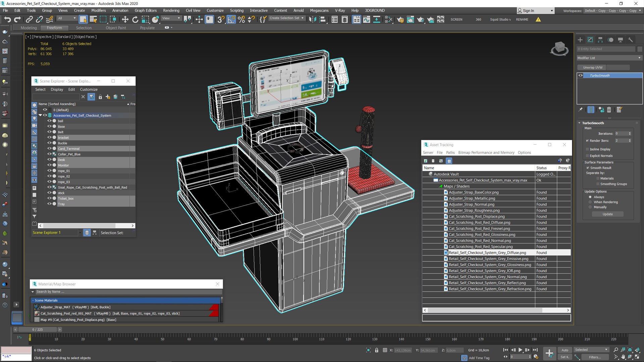Click Remove modifier trash icon
The width and height of the screenshot is (644, 362).
tap(609, 110)
